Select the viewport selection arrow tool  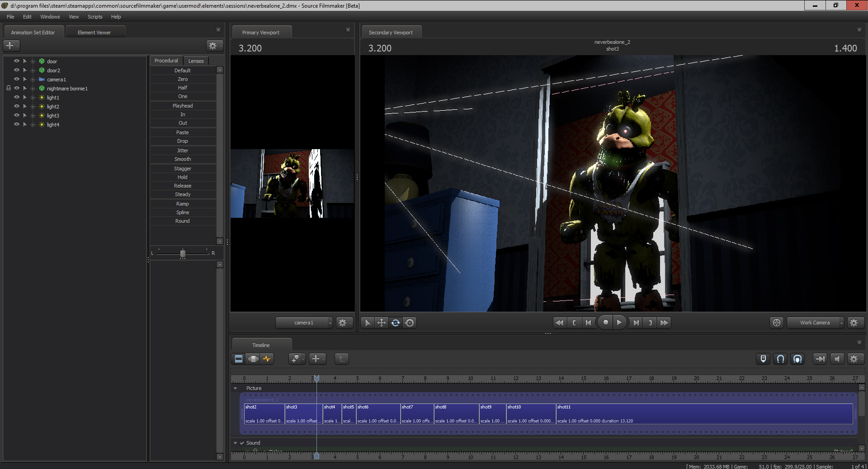[x=368, y=323]
